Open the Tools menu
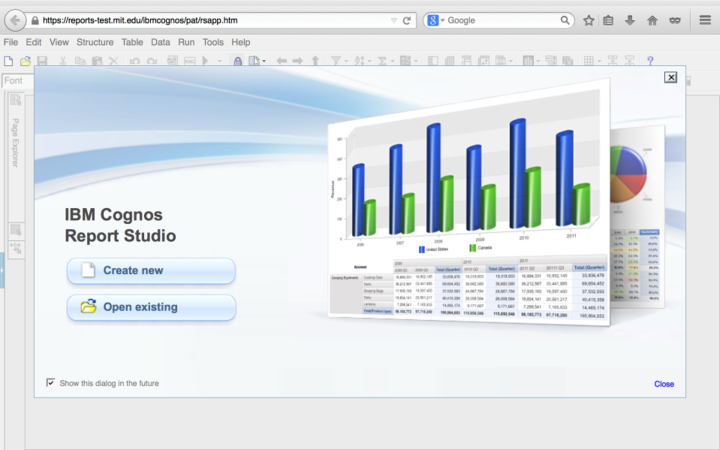The height and width of the screenshot is (450, 720). [213, 42]
